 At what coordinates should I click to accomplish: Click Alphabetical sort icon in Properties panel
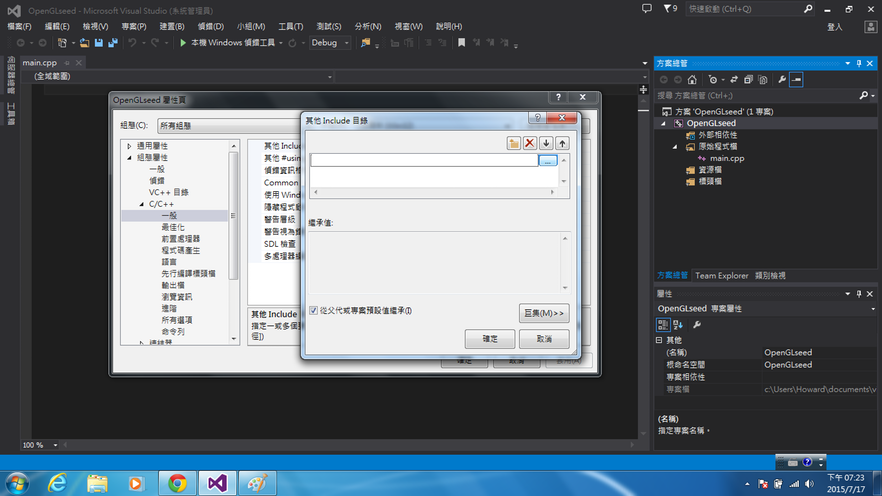pos(678,324)
